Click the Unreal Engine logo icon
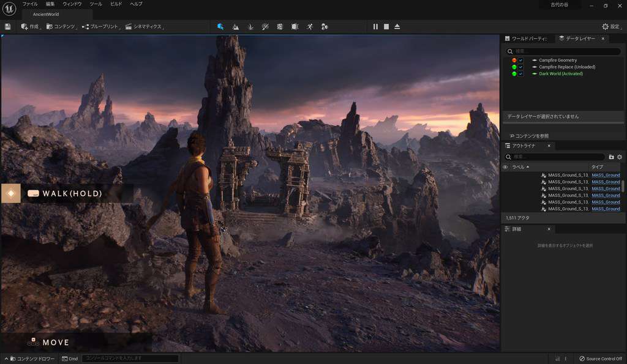Viewport: 627px width, 364px height. tap(9, 9)
